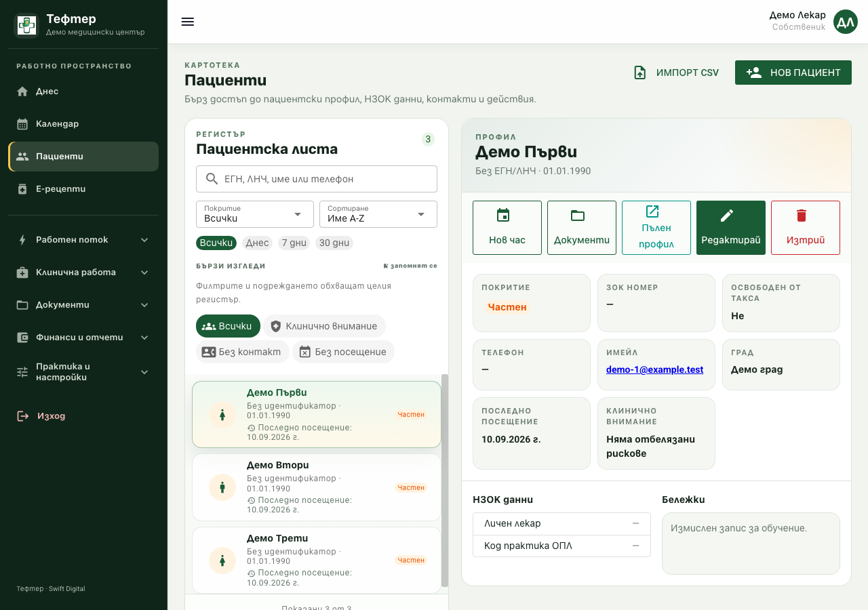Click the calendar icon beside Календар

tap(22, 124)
